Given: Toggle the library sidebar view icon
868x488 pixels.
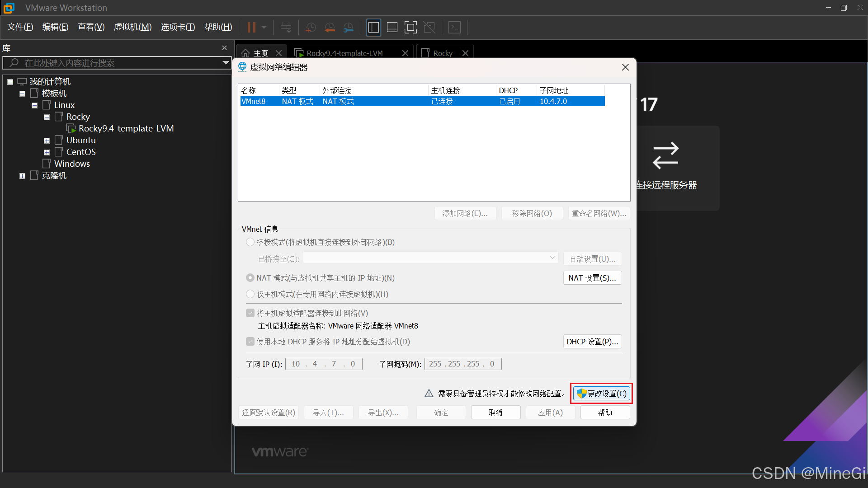Looking at the screenshot, I should 373,28.
